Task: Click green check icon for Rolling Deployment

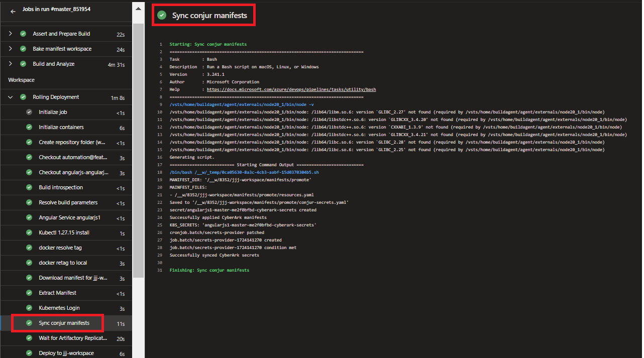Action: [x=23, y=97]
